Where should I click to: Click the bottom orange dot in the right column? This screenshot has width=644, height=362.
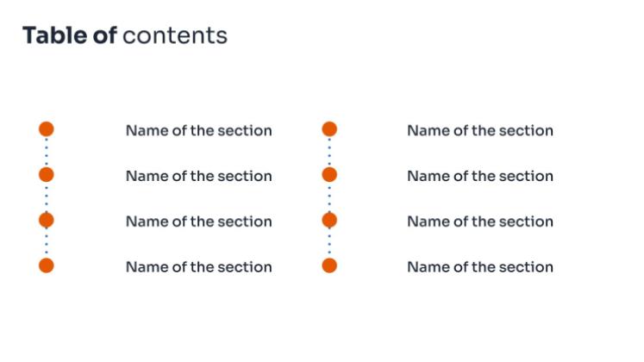[x=329, y=265]
